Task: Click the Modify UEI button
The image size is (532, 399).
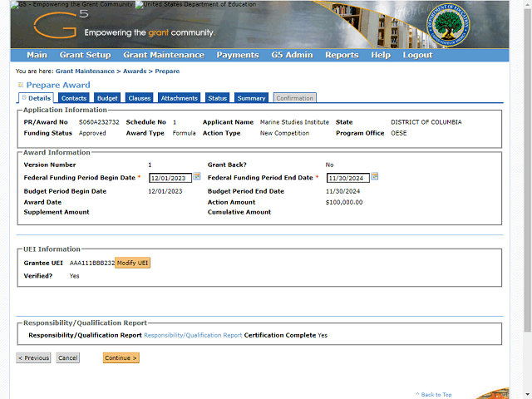Action: (x=133, y=264)
